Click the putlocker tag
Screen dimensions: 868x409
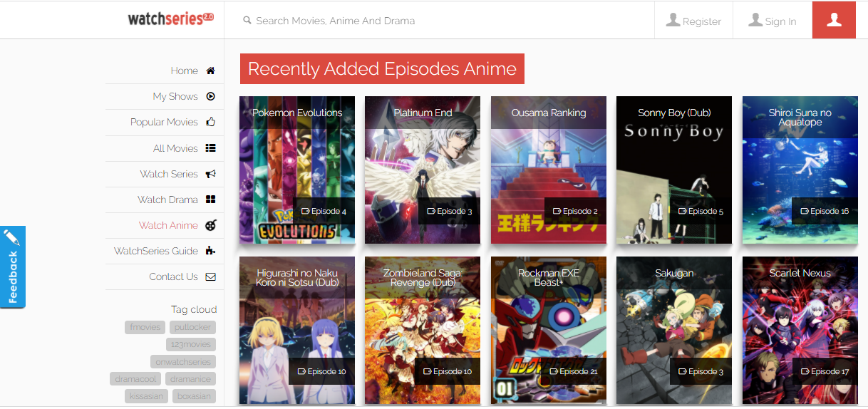pyautogui.click(x=193, y=327)
